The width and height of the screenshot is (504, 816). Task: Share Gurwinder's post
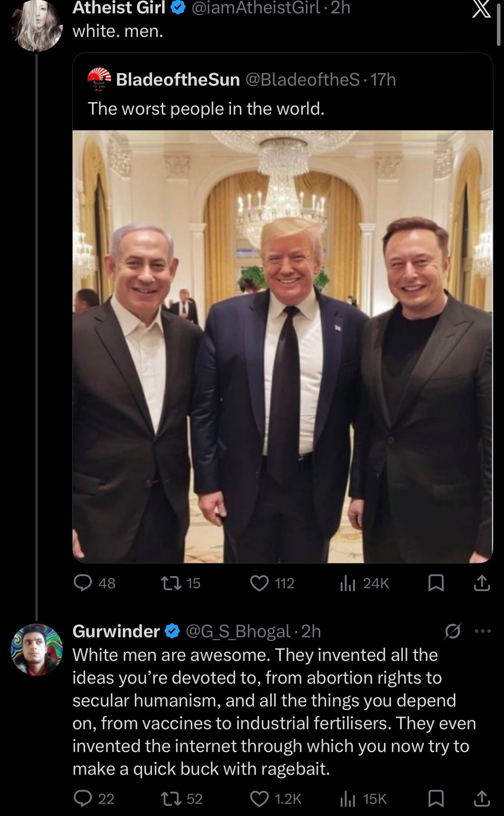click(482, 799)
